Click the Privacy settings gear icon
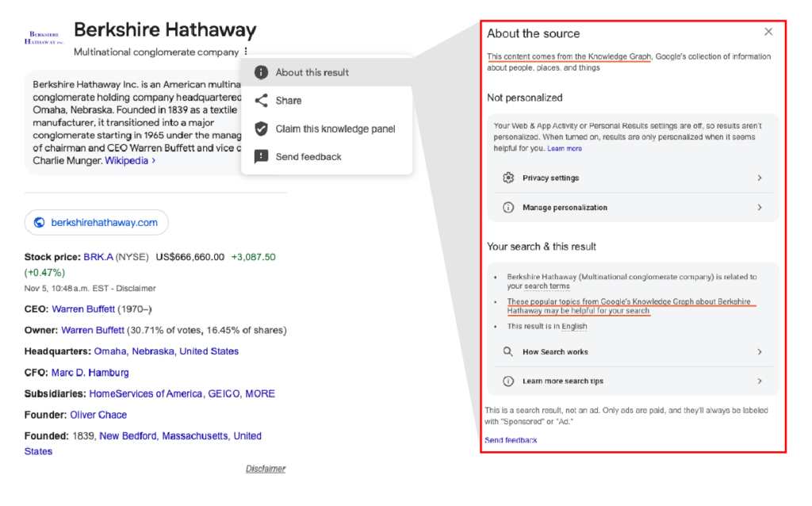This screenshot has height=506, width=812. point(508,178)
